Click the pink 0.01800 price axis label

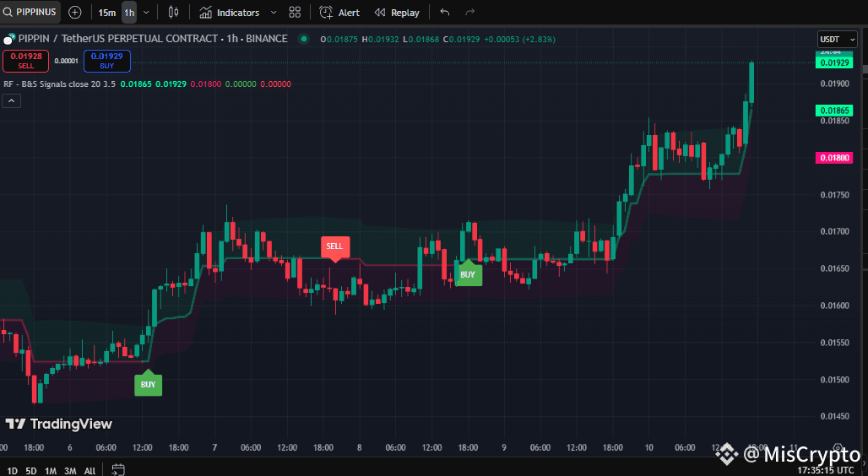[x=834, y=158]
